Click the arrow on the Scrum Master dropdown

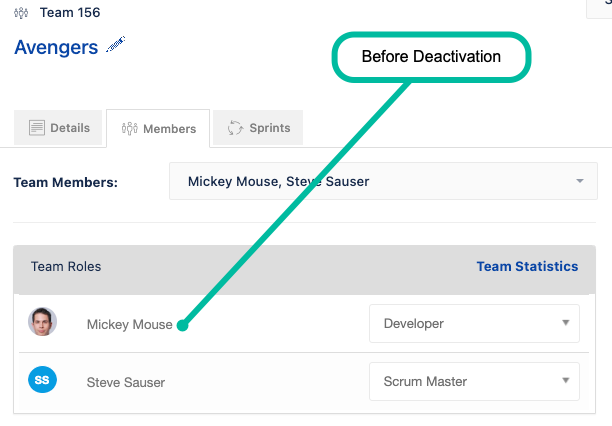pos(566,380)
